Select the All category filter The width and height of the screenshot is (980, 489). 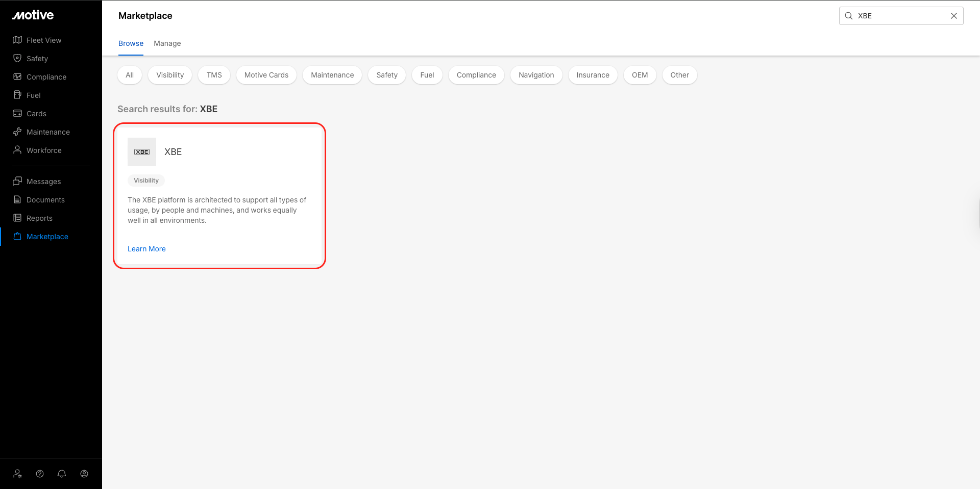[x=130, y=75]
